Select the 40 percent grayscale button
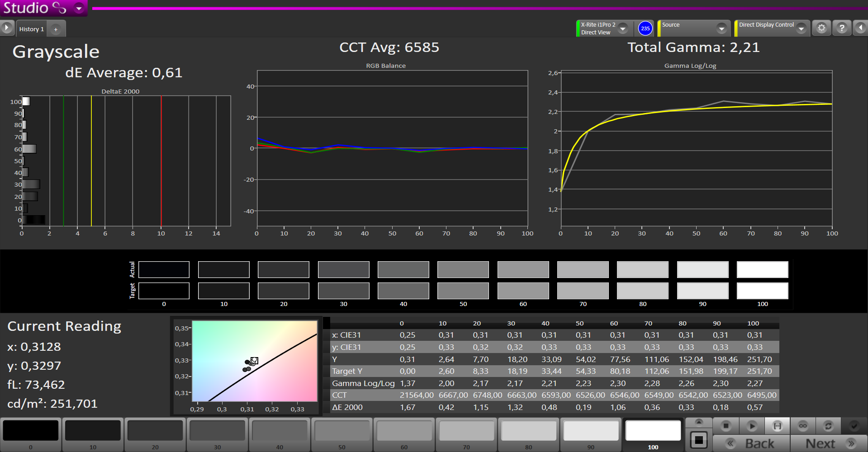This screenshot has width=868, height=452. tap(280, 434)
